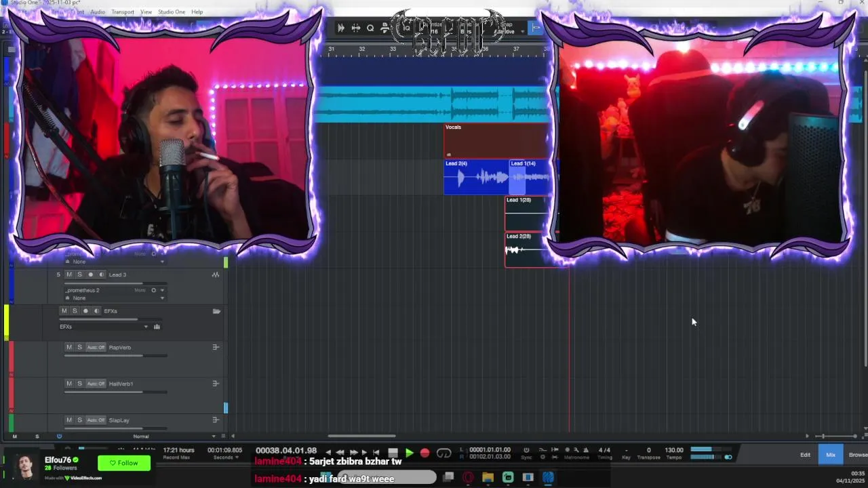
Task: Toggle the loop button in transport
Action: point(444,453)
